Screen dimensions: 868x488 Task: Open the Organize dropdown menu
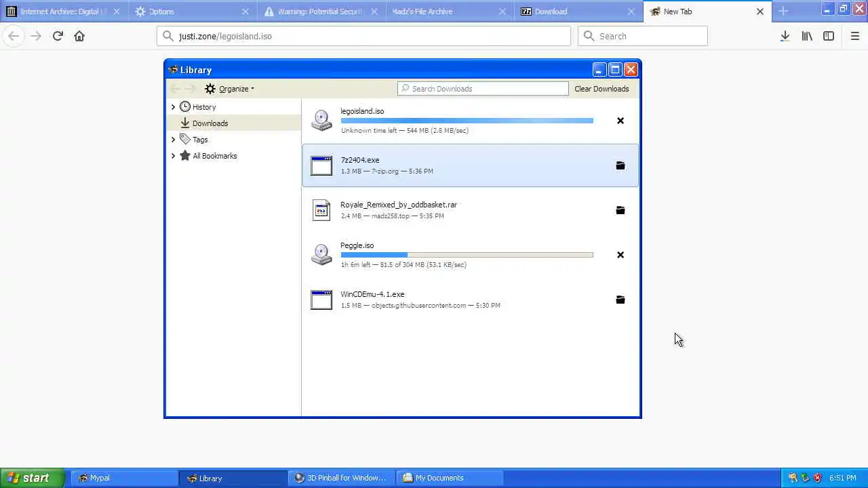230,89
